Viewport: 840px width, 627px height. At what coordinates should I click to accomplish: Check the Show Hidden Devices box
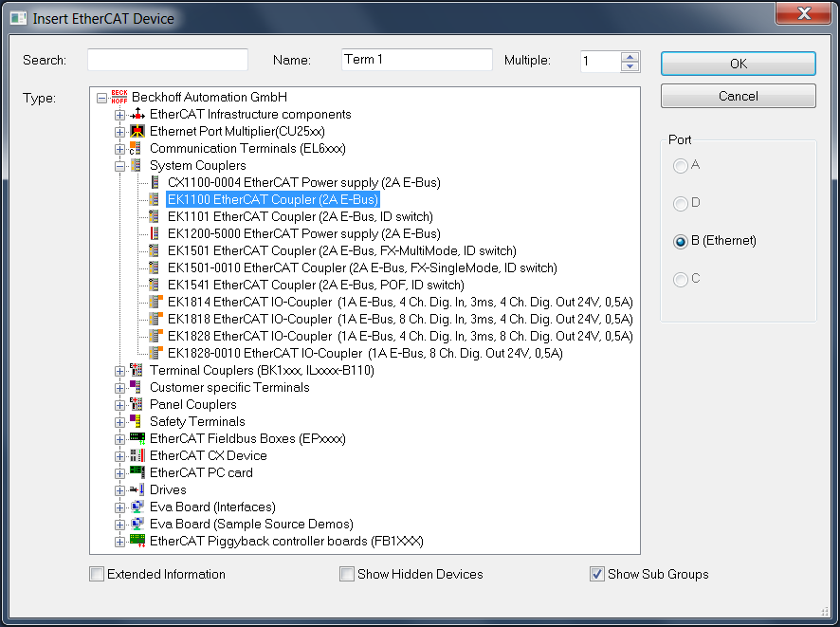click(x=347, y=575)
